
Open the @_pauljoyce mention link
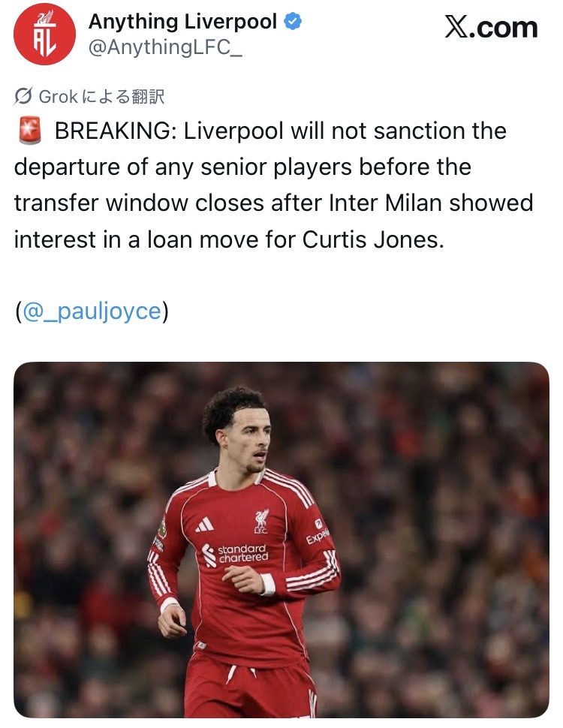92,311
